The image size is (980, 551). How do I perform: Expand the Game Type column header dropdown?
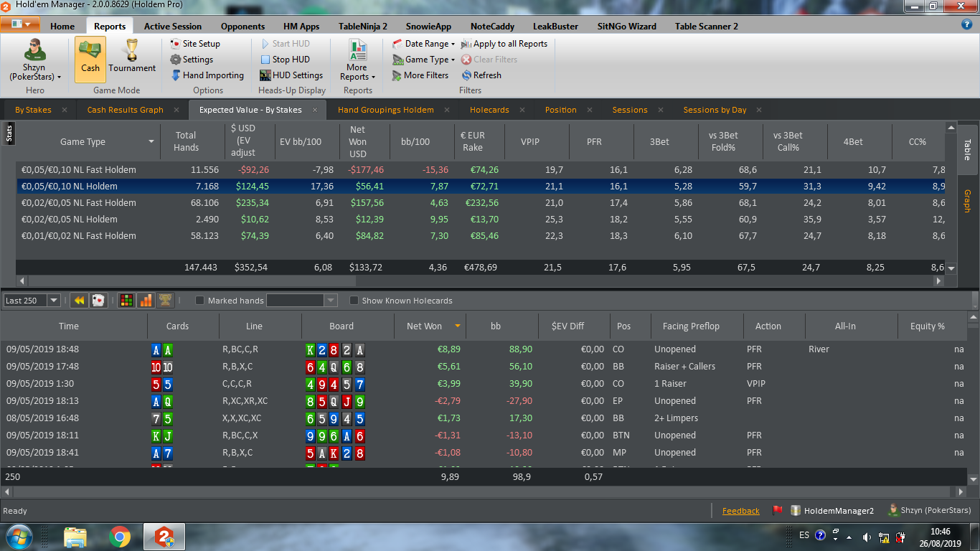(x=151, y=141)
